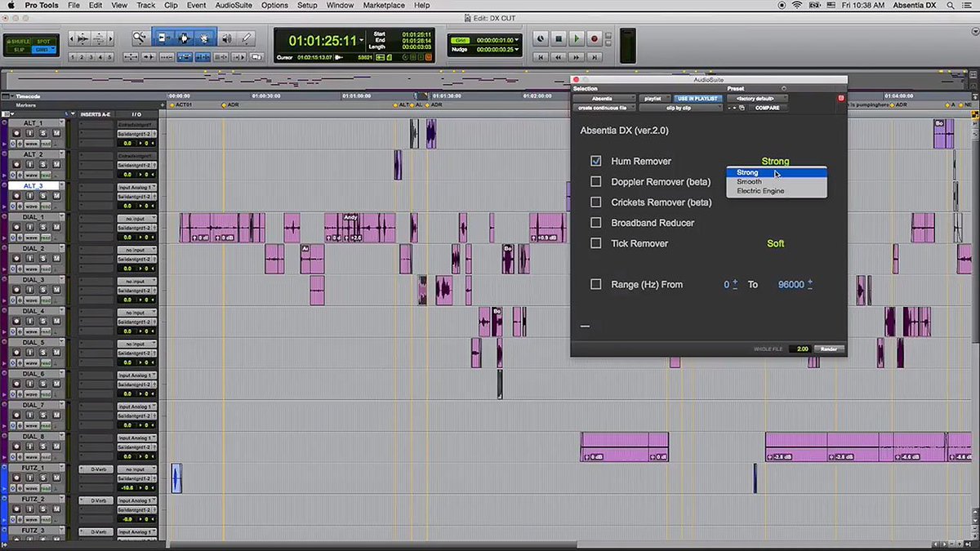Select Grid edit mode

[x=44, y=50]
